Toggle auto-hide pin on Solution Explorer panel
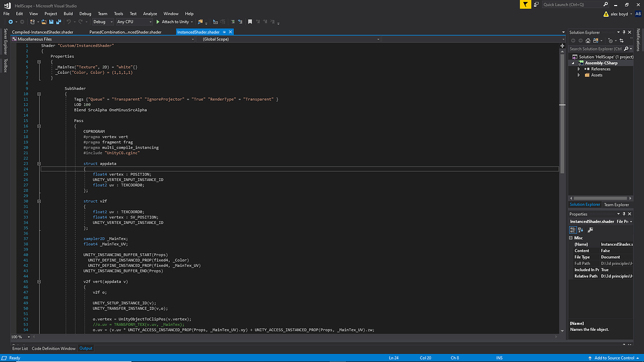 point(625,32)
